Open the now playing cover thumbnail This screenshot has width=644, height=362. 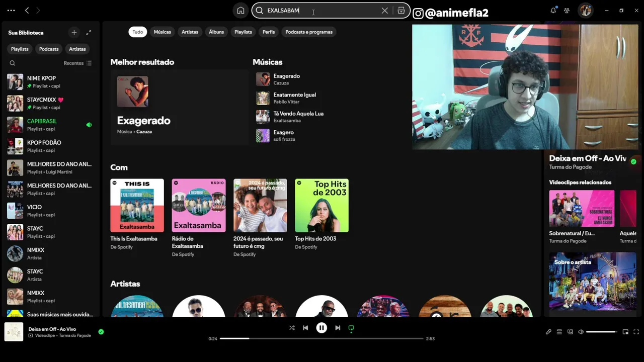coord(14,332)
